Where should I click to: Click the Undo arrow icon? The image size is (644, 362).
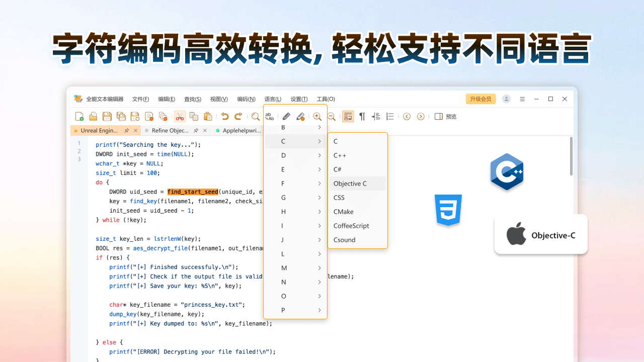225,117
